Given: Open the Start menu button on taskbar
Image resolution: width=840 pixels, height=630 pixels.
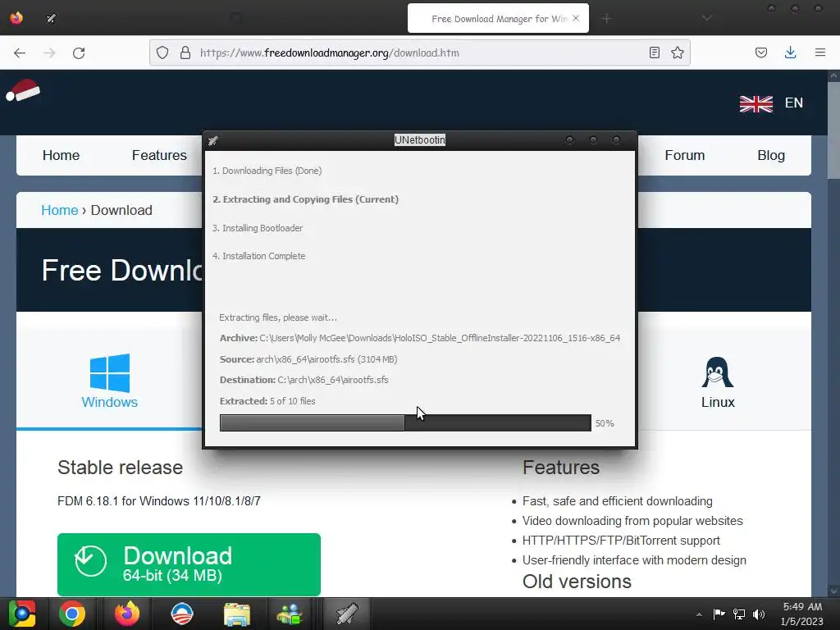Looking at the screenshot, I should coord(22,614).
